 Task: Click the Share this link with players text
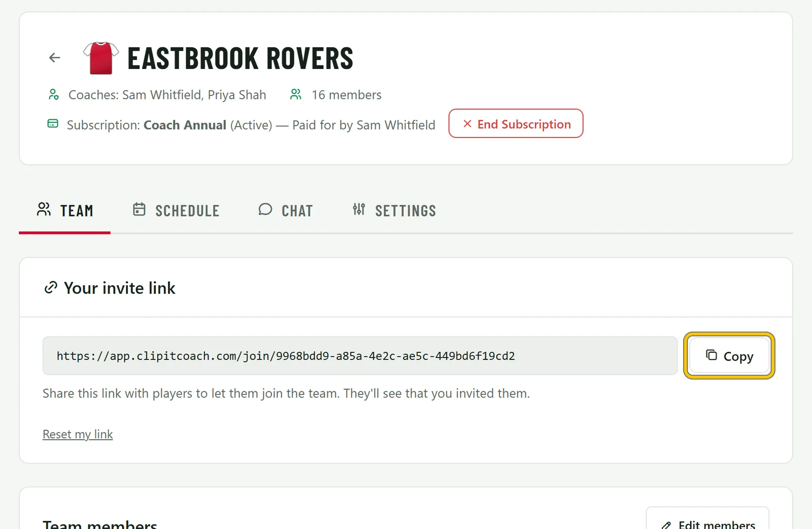coord(286,393)
